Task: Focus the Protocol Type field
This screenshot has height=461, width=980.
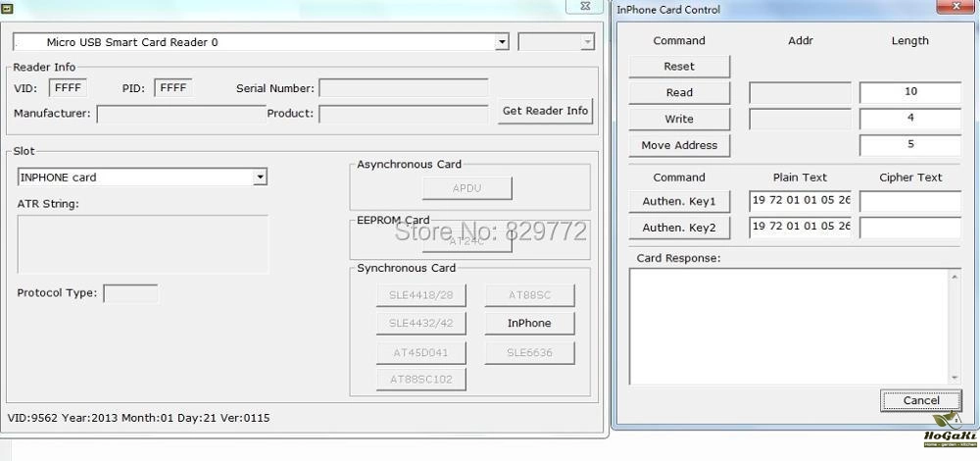Action: [130, 293]
